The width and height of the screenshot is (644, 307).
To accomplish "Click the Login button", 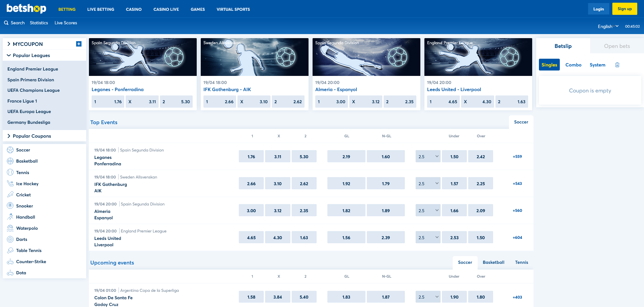I will pos(599,9).
